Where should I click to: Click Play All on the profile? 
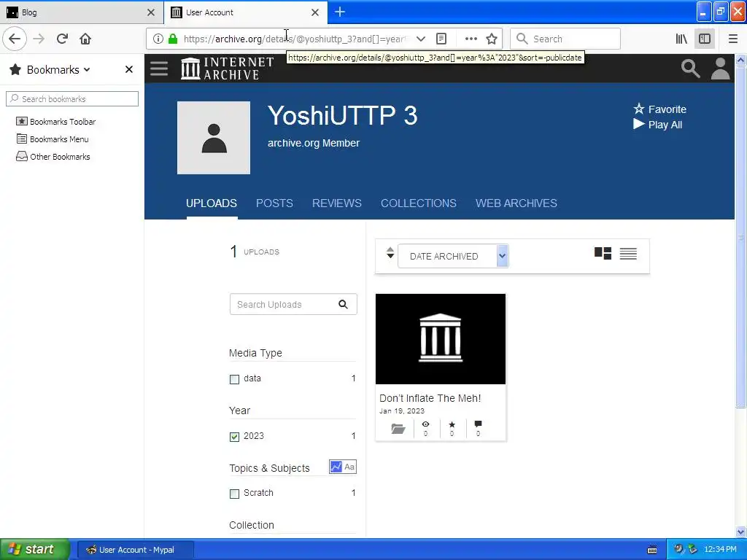click(657, 124)
